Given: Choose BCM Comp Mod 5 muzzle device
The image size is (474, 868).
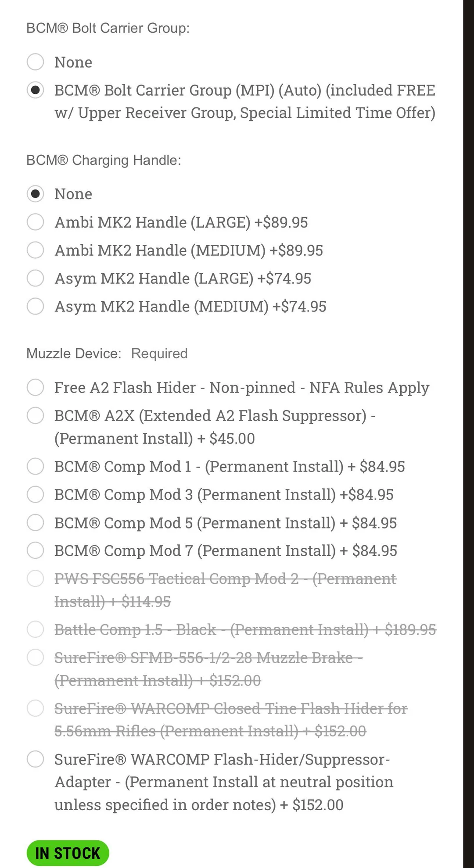Looking at the screenshot, I should (35, 522).
